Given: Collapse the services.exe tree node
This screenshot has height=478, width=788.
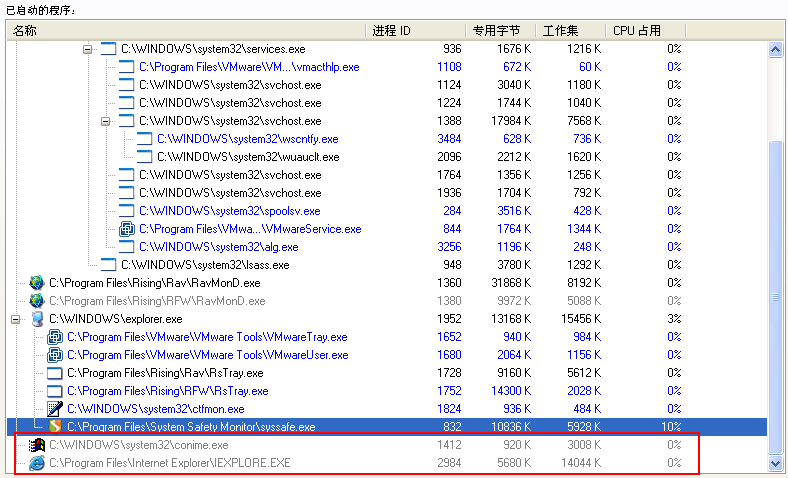Looking at the screenshot, I should pos(87,49).
